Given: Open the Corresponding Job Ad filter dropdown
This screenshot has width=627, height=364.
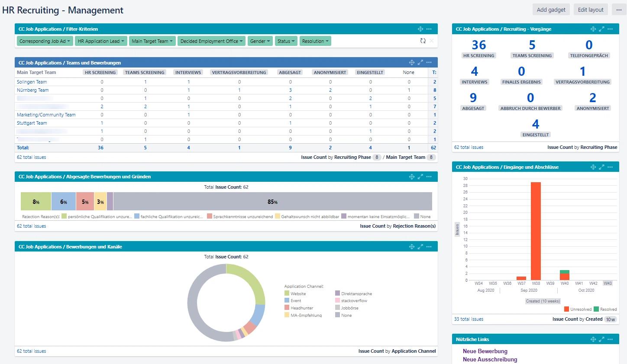Looking at the screenshot, I should (x=45, y=41).
